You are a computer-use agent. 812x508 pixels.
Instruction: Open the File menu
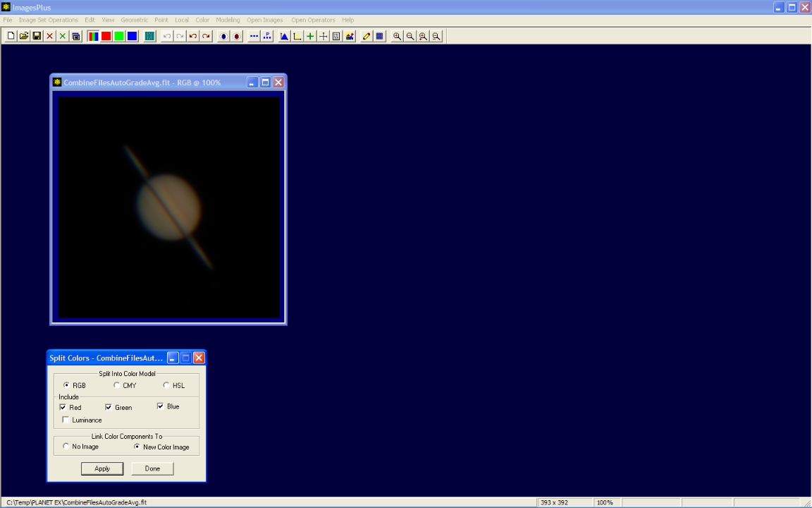coord(7,20)
